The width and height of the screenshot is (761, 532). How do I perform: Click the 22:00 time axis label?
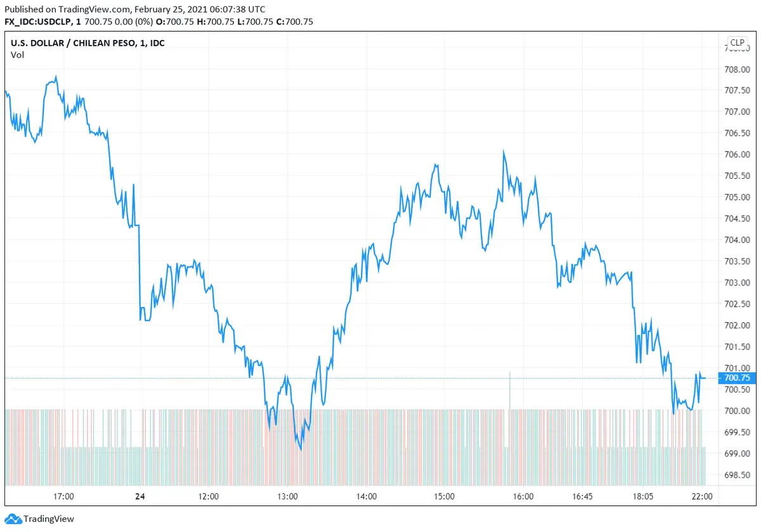tap(703, 496)
